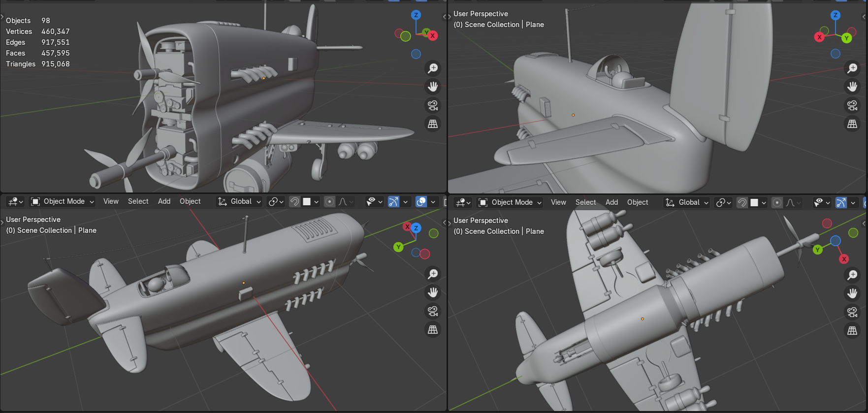This screenshot has height=413, width=868.
Task: Open Object menu in bottom-right viewport header
Action: [x=638, y=202]
